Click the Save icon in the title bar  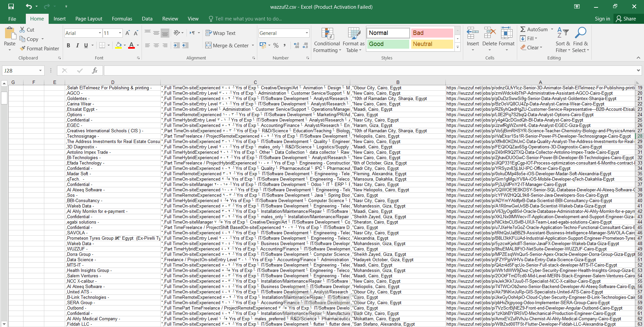click(x=11, y=6)
